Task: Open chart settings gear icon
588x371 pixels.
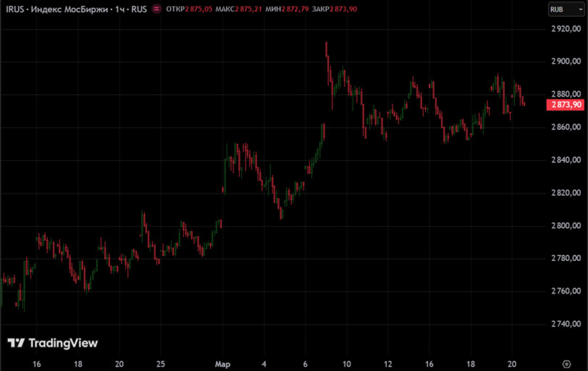Action: pyautogui.click(x=567, y=364)
